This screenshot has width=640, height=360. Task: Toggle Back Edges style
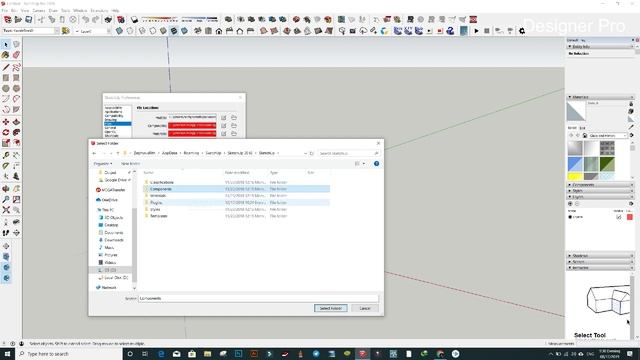(x=130, y=31)
